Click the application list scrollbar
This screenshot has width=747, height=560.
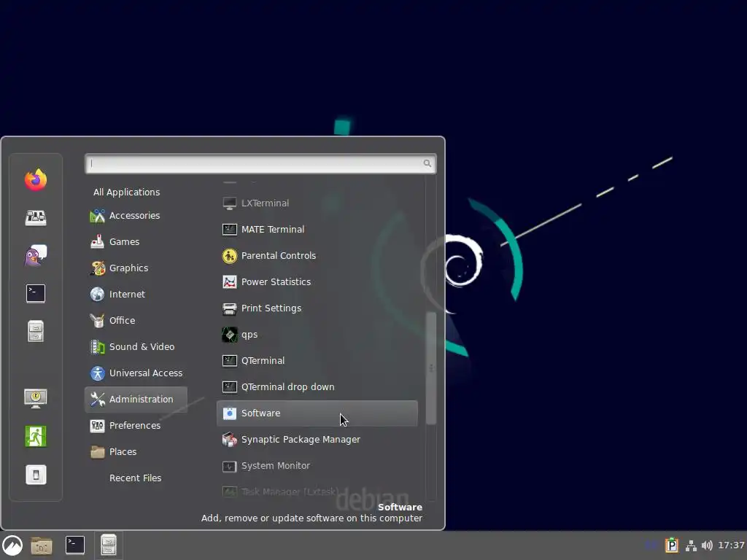pos(431,367)
